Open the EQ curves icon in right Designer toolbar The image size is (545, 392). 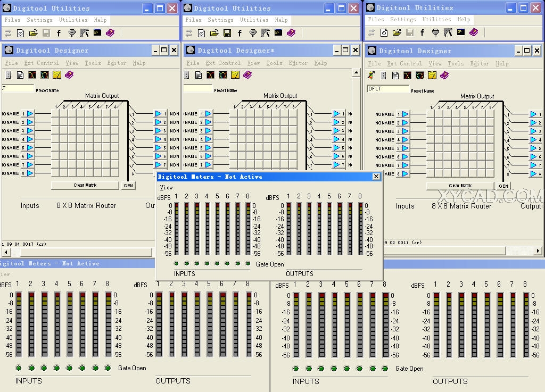tap(420, 76)
